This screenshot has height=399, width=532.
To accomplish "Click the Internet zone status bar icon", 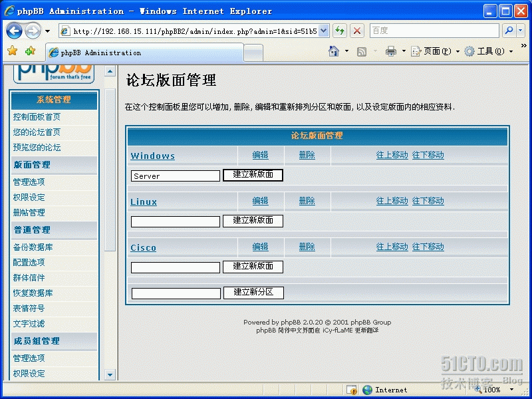I will click(x=367, y=390).
